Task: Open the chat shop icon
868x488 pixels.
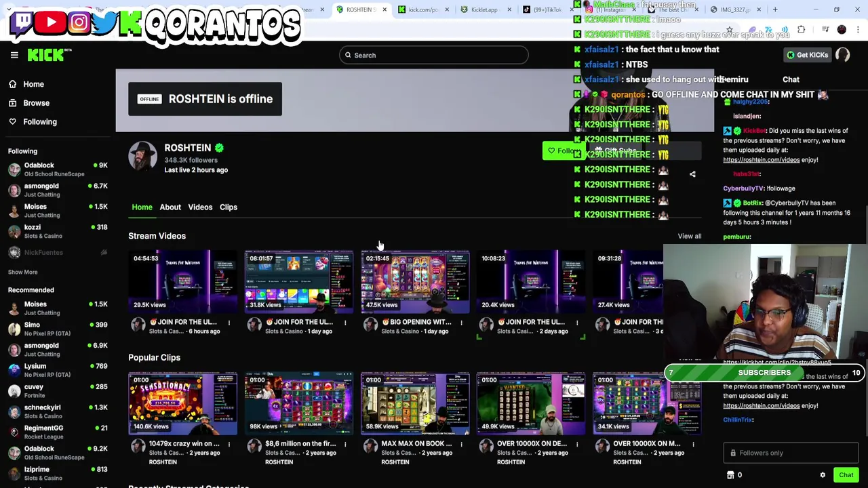Action: (x=730, y=475)
